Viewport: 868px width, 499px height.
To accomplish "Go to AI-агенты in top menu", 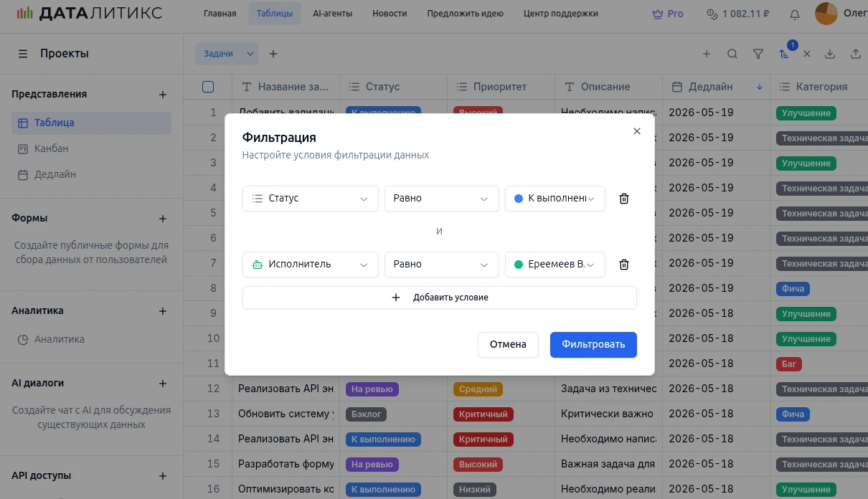I will (332, 14).
